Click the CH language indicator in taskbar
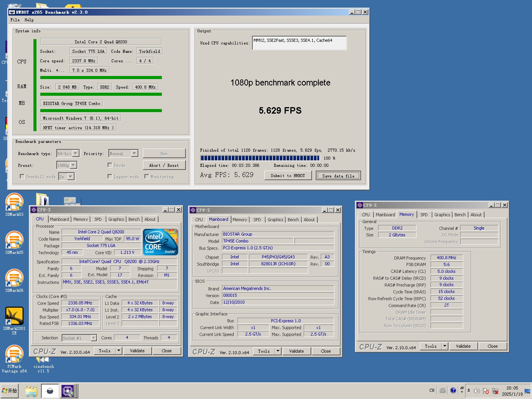532x399 pixels. pos(432,390)
